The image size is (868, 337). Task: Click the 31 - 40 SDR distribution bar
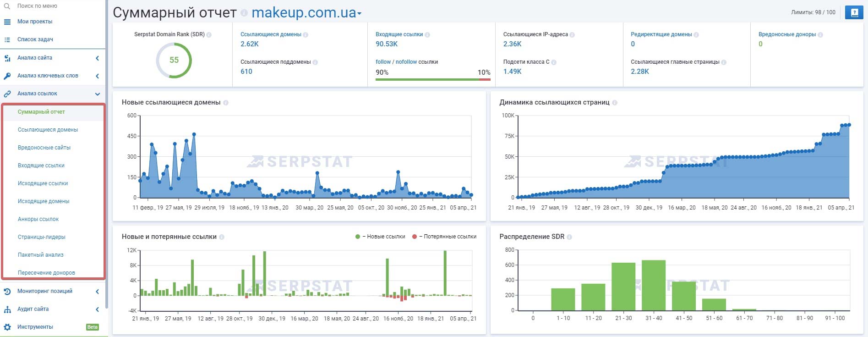(x=653, y=285)
